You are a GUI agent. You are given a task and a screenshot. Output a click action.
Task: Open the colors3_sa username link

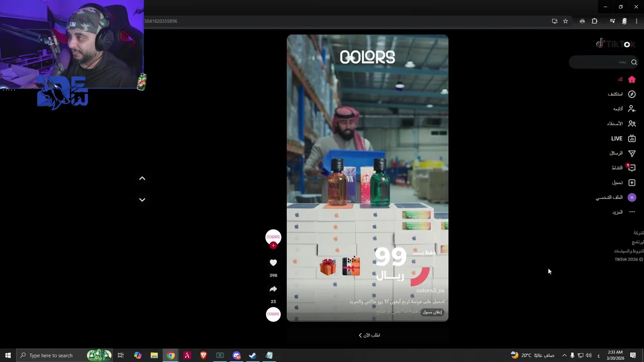tap(430, 291)
